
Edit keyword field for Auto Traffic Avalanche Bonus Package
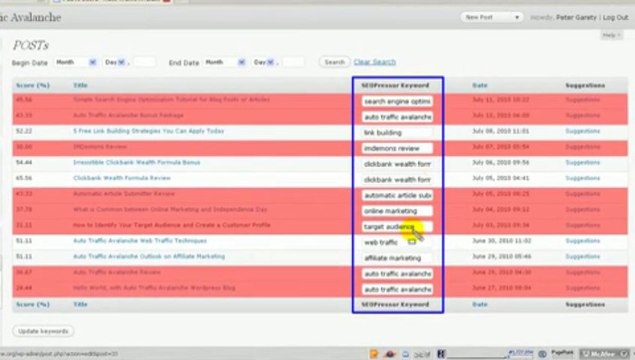397,117
